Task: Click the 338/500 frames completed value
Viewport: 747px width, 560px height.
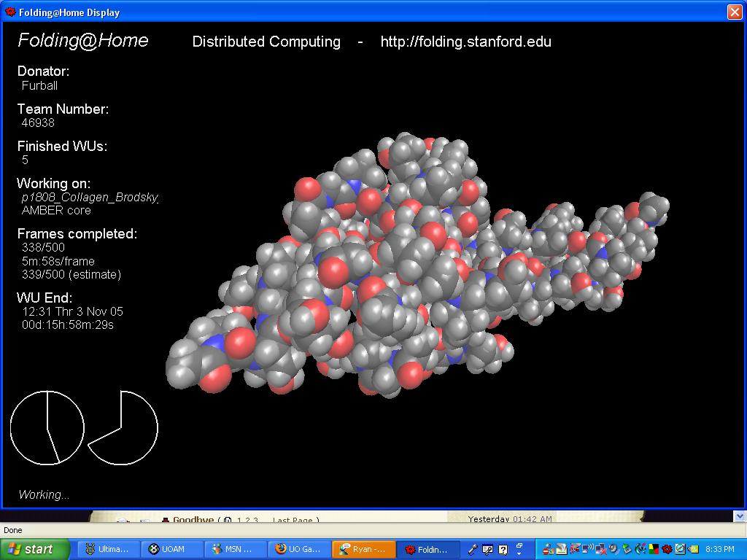Action: click(x=43, y=247)
